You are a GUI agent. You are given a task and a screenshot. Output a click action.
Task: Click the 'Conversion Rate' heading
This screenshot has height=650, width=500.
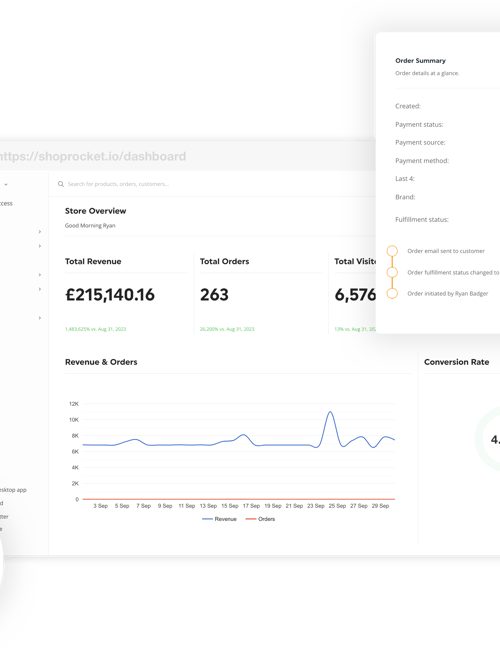coord(456,362)
